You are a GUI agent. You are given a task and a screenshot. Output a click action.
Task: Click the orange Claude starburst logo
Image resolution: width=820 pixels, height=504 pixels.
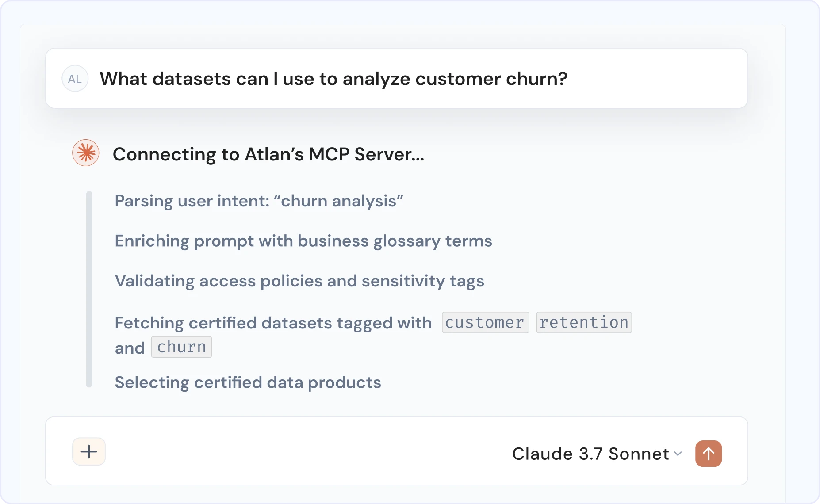(x=86, y=153)
